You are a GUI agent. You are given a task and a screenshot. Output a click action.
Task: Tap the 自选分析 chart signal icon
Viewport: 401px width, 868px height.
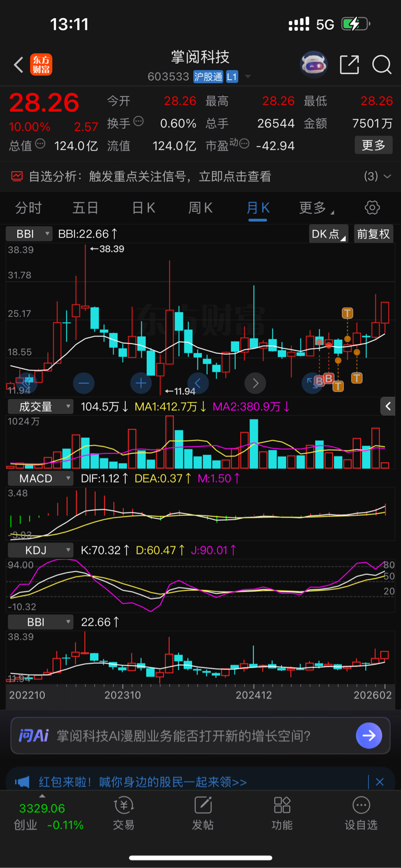[17, 177]
